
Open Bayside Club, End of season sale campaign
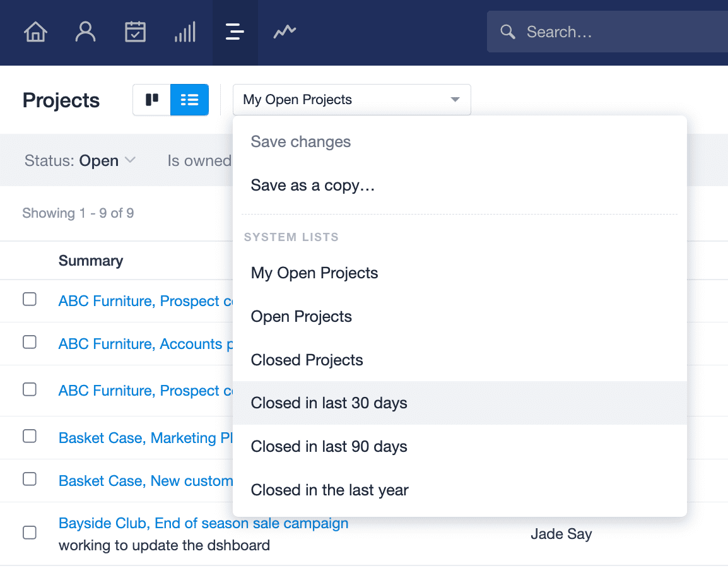(203, 523)
